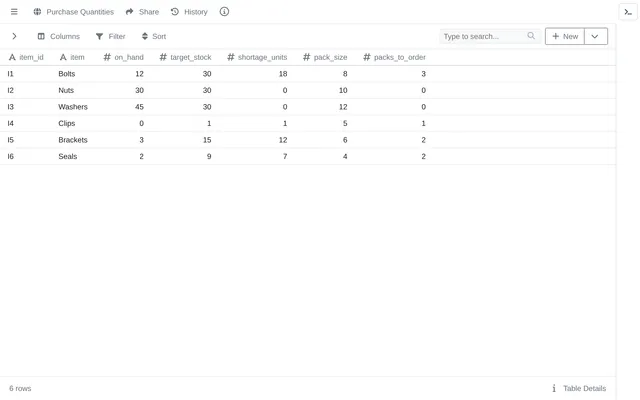The image size is (640, 400).
Task: Click the Sort arrows icon
Action: (144, 36)
